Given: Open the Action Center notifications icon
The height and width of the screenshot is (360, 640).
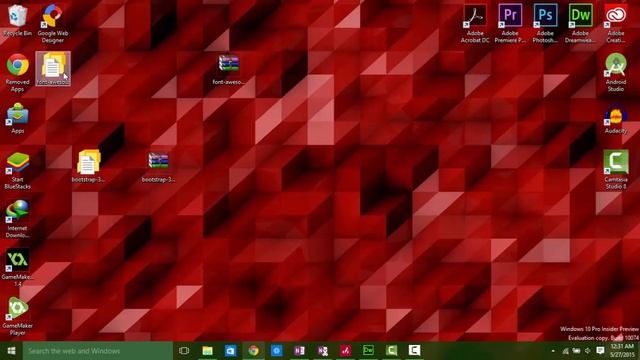Looking at the screenshot, I should click(600, 351).
